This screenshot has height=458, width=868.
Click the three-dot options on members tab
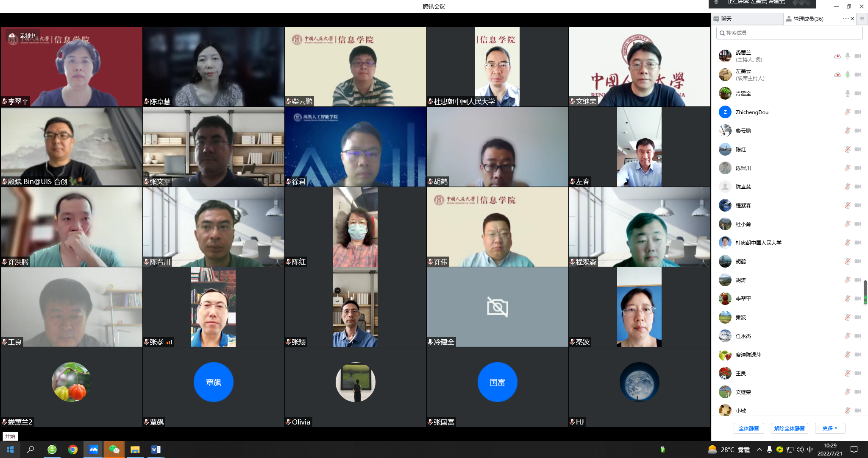click(846, 19)
